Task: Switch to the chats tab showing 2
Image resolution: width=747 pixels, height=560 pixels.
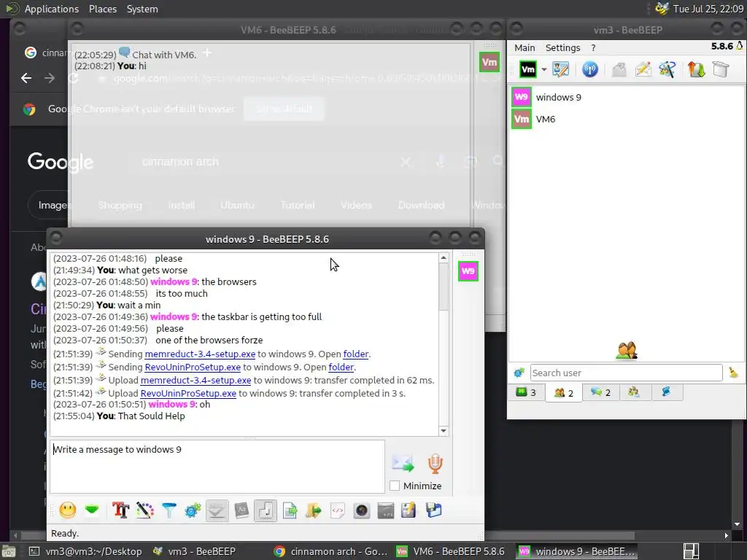Action: [600, 392]
